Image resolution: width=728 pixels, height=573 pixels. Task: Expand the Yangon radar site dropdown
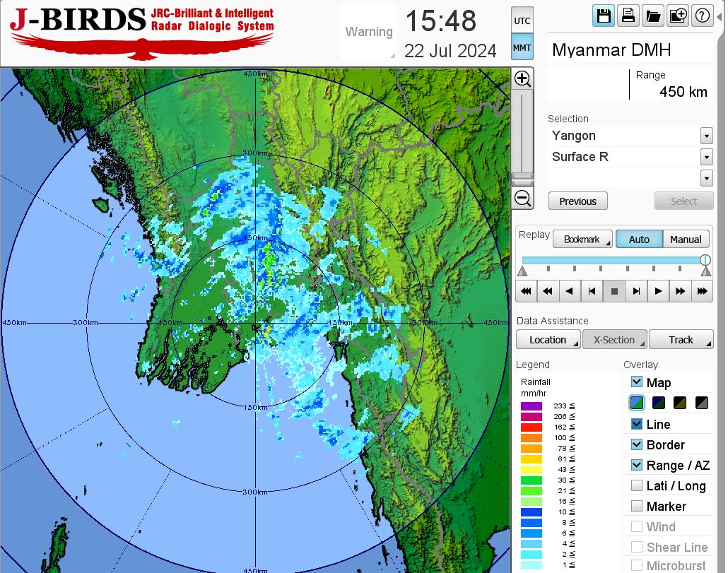[706, 136]
